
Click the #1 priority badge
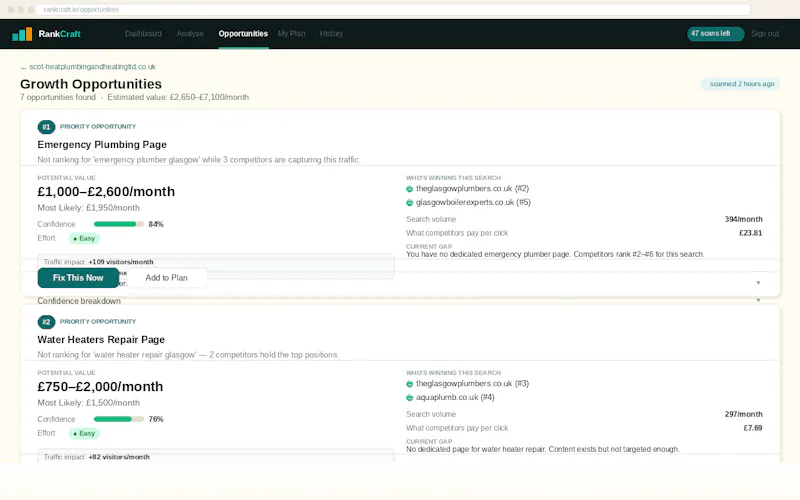(x=46, y=127)
